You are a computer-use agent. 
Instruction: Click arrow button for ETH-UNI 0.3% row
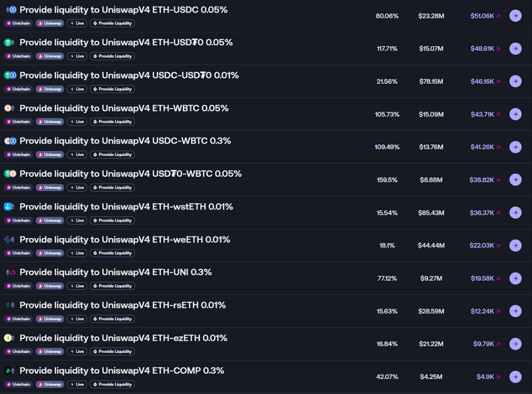pyautogui.click(x=515, y=278)
